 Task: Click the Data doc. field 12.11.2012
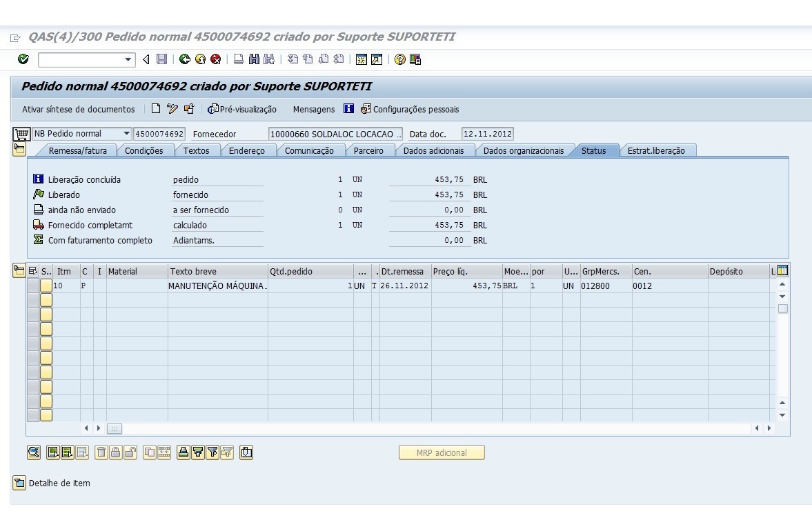click(487, 134)
